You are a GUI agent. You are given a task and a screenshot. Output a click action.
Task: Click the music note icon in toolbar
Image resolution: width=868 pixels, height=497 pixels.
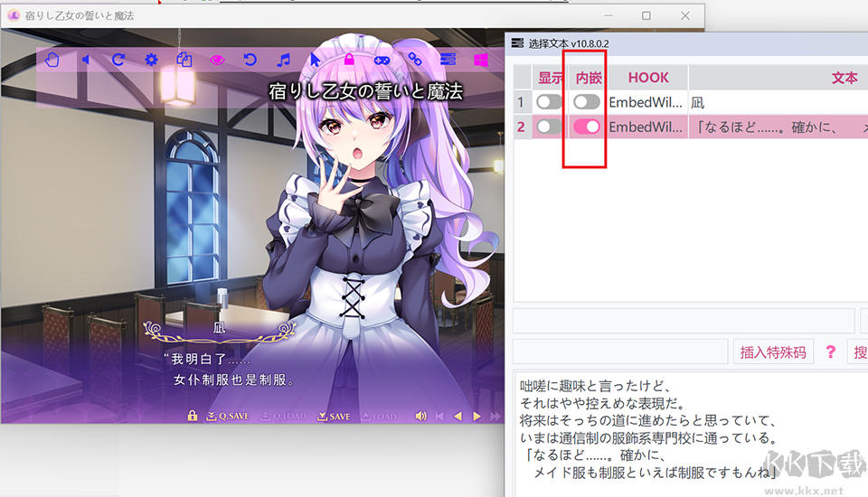283,60
